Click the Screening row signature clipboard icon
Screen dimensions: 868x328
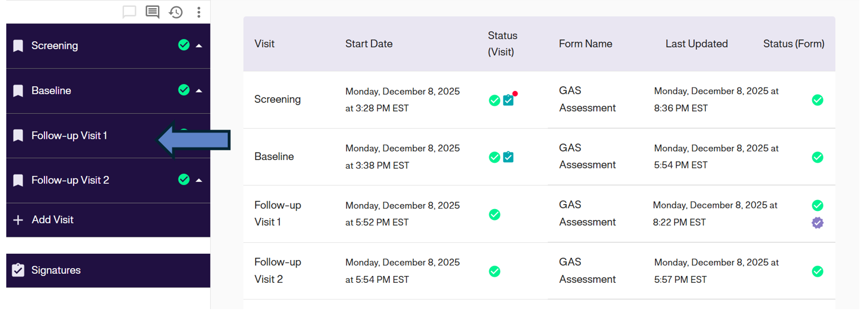click(508, 100)
